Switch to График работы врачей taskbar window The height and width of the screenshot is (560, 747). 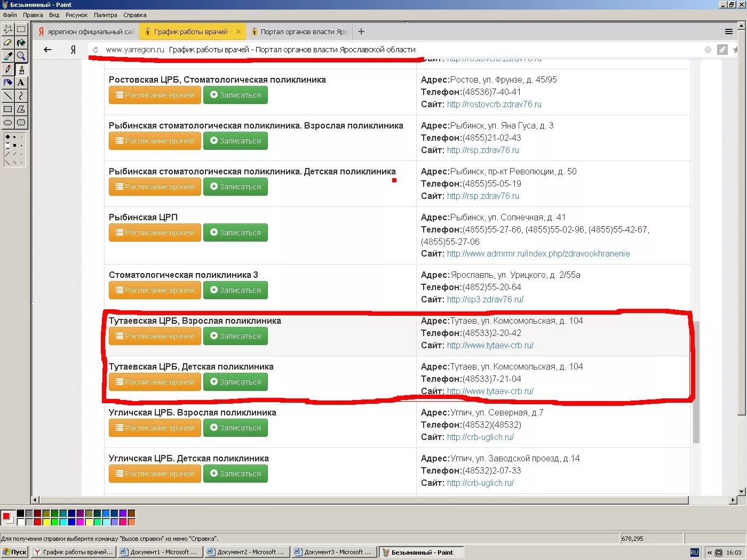click(x=73, y=552)
